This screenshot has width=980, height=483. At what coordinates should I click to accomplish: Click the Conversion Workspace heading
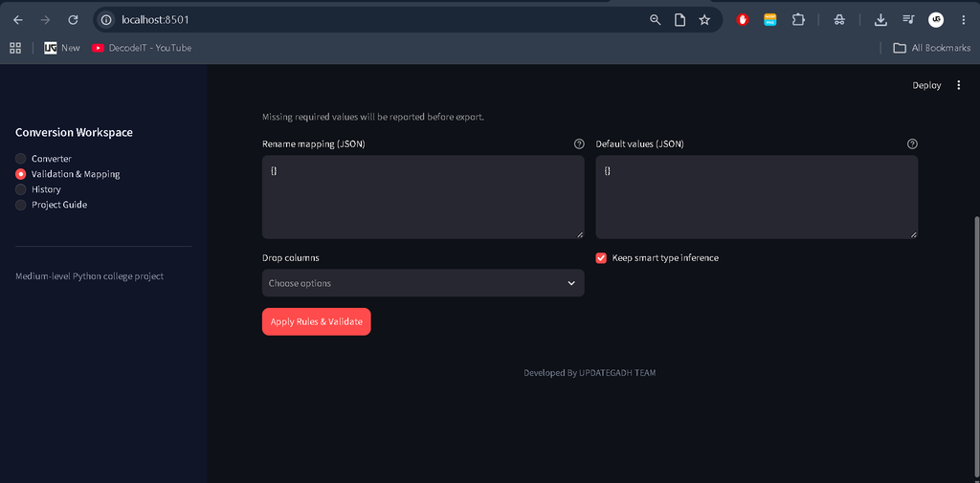[74, 132]
